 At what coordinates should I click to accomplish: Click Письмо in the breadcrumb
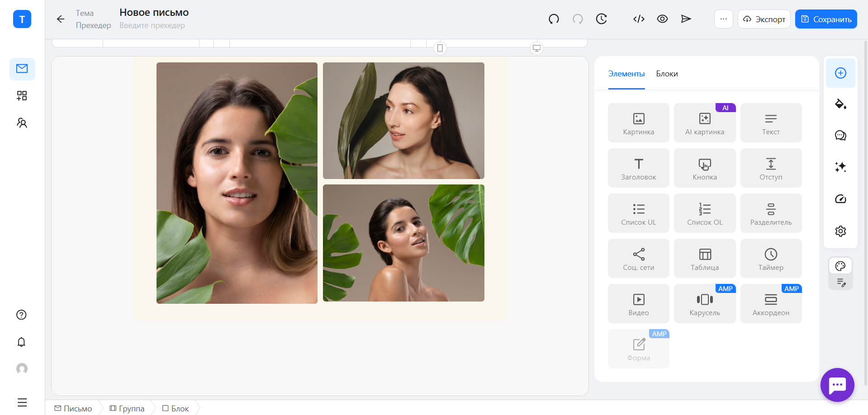(73, 408)
